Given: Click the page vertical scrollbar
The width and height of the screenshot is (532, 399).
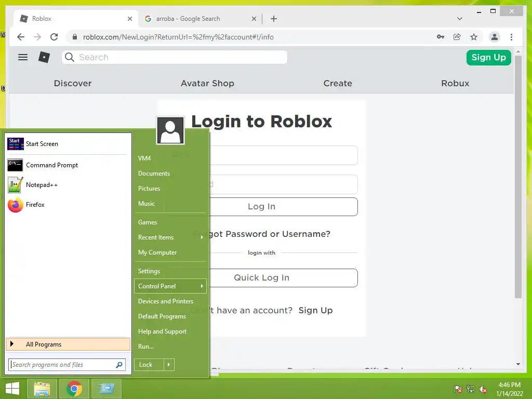Looking at the screenshot, I should pyautogui.click(x=518, y=177).
